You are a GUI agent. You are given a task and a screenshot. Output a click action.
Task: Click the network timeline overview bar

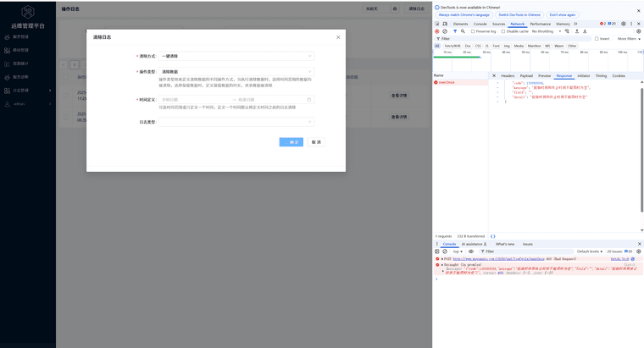click(538, 61)
